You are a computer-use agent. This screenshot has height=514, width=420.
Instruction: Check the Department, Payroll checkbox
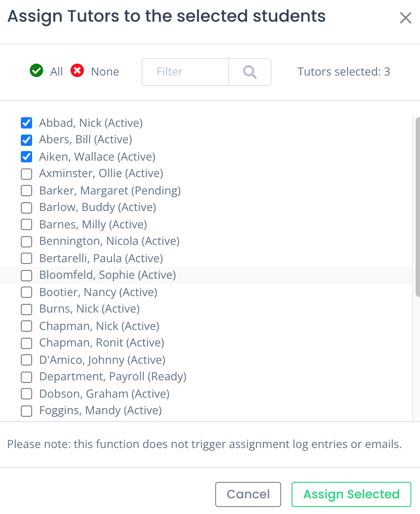(x=26, y=377)
